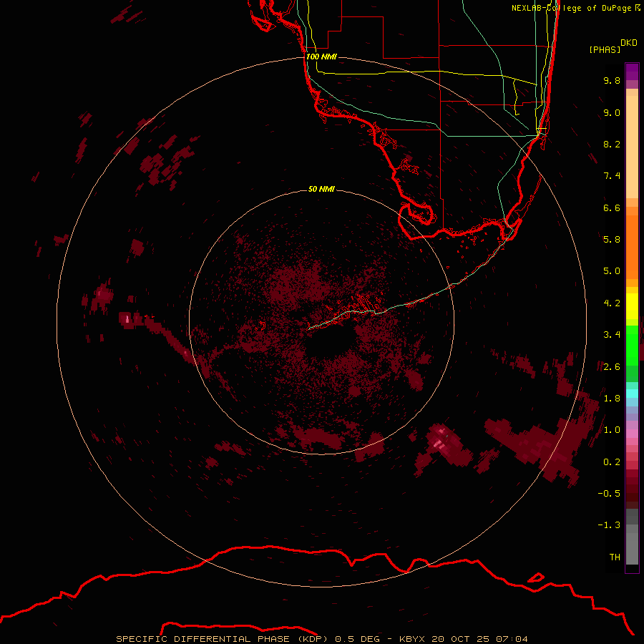Image resolution: width=644 pixels, height=644 pixels.
Task: Click the 3.4 value on the color scale
Action: (x=612, y=335)
